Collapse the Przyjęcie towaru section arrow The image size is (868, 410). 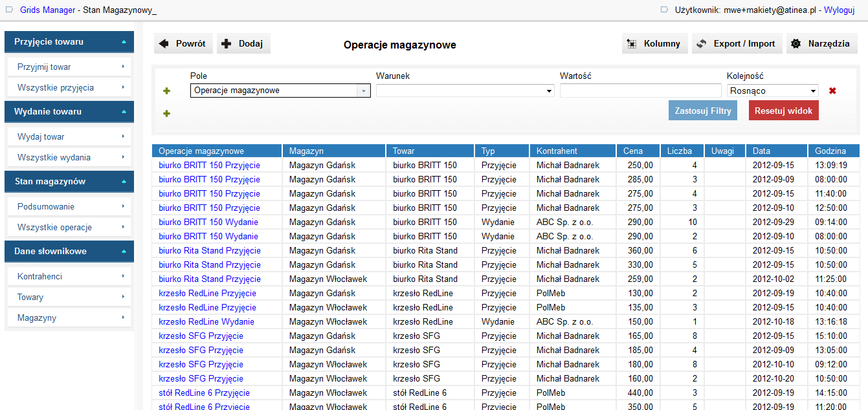(124, 42)
